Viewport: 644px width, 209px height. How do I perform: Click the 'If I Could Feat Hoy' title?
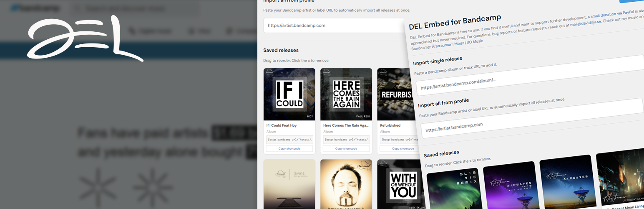282,125
